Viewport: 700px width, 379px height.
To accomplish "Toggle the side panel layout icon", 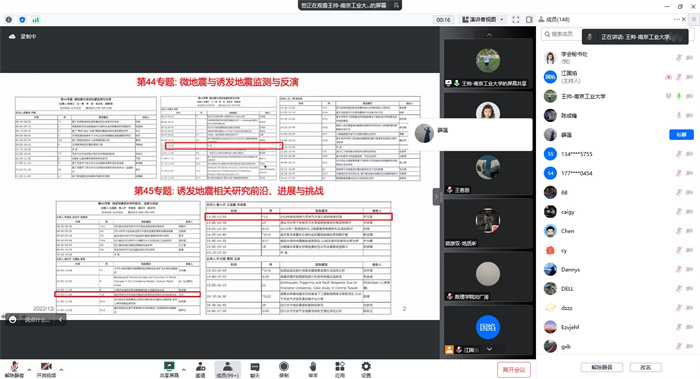I will [529, 20].
